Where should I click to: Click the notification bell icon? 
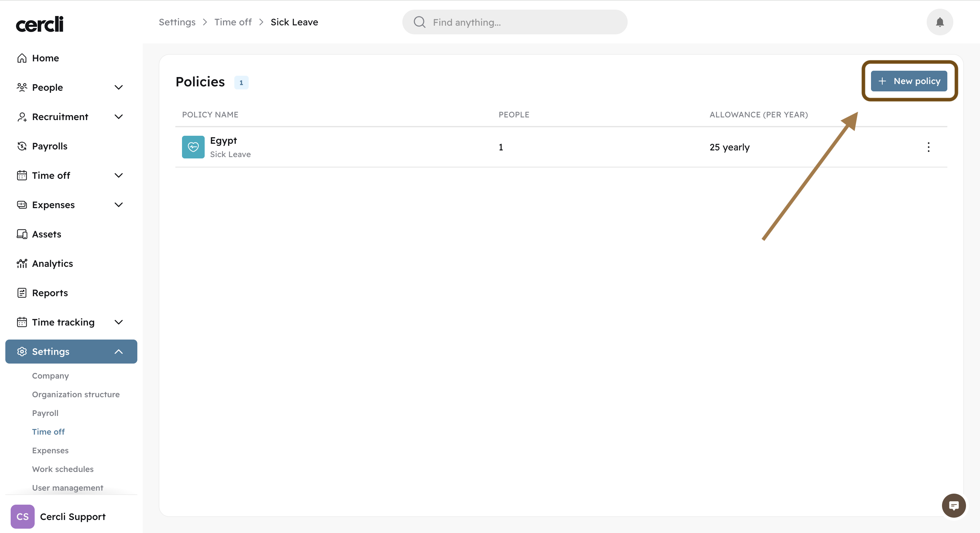pyautogui.click(x=939, y=22)
